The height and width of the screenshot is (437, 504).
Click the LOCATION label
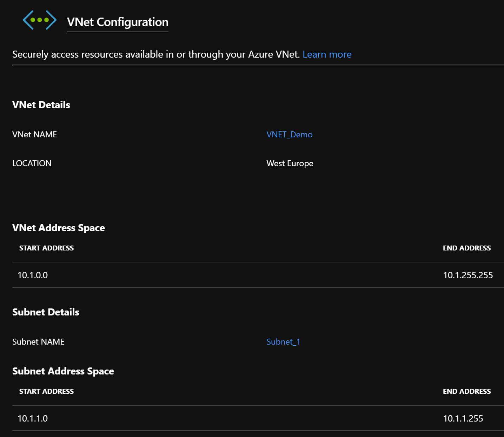pyautogui.click(x=32, y=163)
